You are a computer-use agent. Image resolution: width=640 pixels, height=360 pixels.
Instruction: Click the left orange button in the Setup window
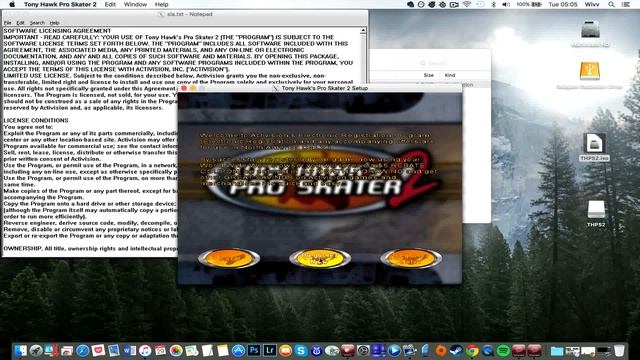pos(229,258)
